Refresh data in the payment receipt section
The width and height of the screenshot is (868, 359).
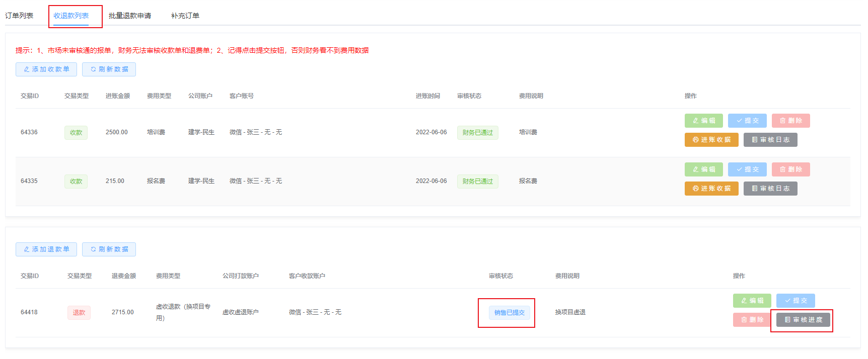109,69
